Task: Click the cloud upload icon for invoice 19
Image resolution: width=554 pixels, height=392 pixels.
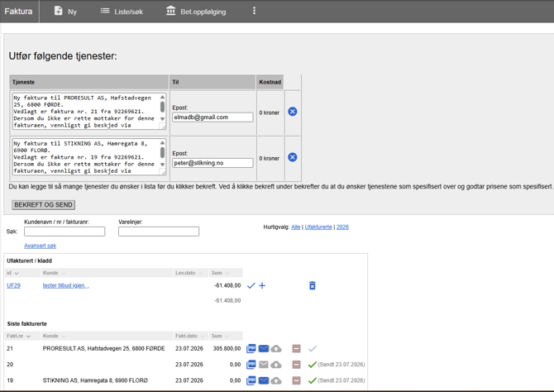Action: (276, 381)
